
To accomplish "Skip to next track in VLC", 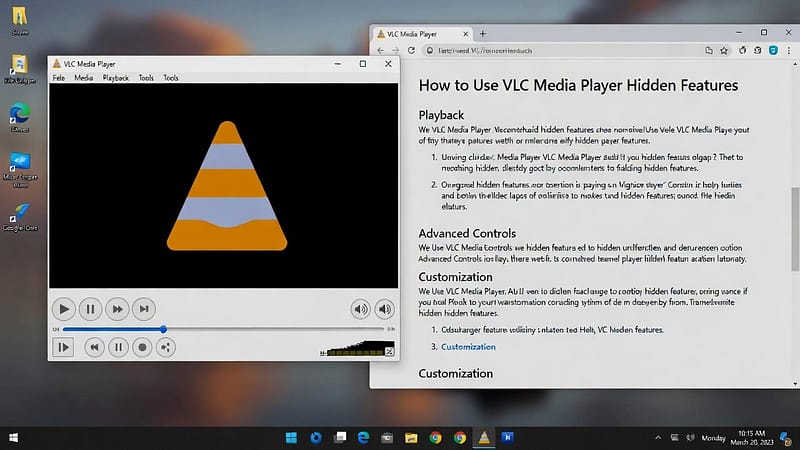I will (144, 309).
